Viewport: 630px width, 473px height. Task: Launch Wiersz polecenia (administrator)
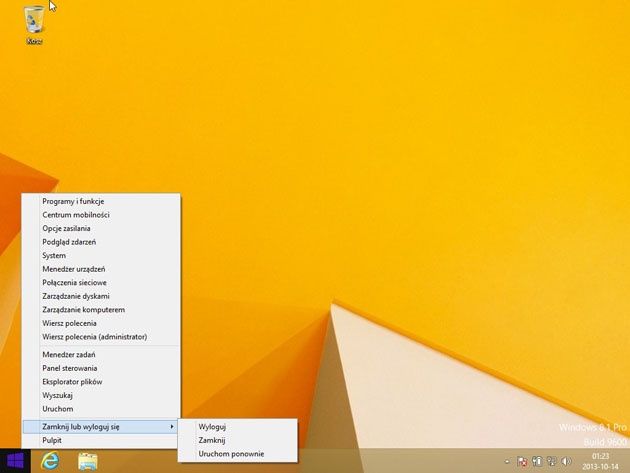102,337
